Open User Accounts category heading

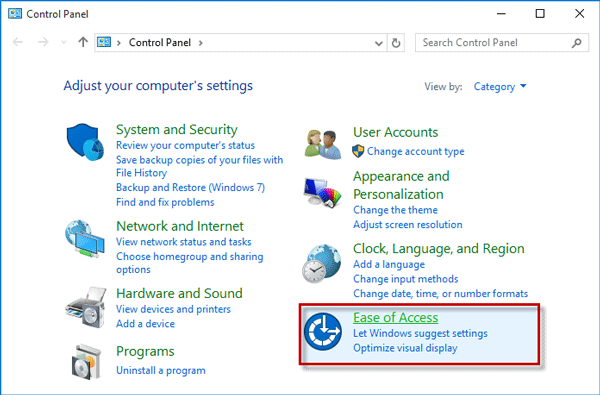[x=395, y=132]
